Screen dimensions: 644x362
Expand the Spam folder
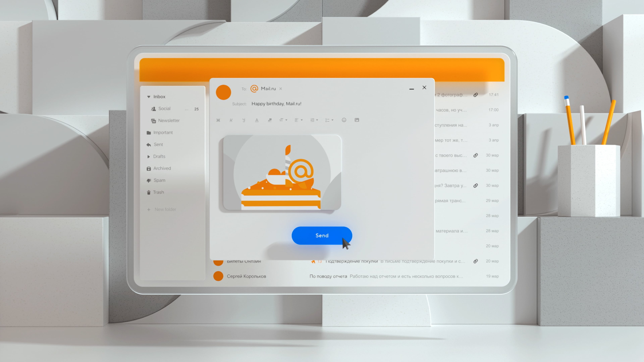159,180
